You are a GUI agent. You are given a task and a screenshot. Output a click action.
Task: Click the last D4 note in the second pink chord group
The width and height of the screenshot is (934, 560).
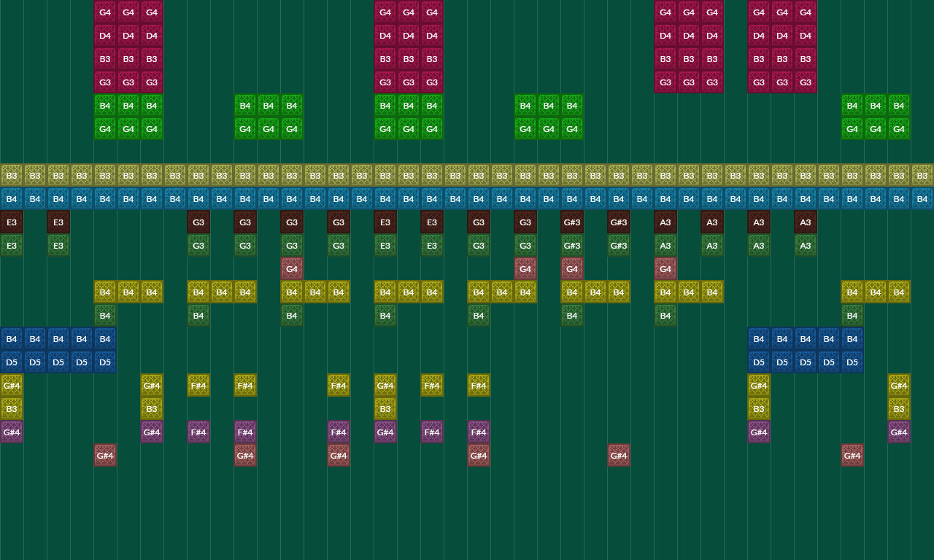(431, 35)
